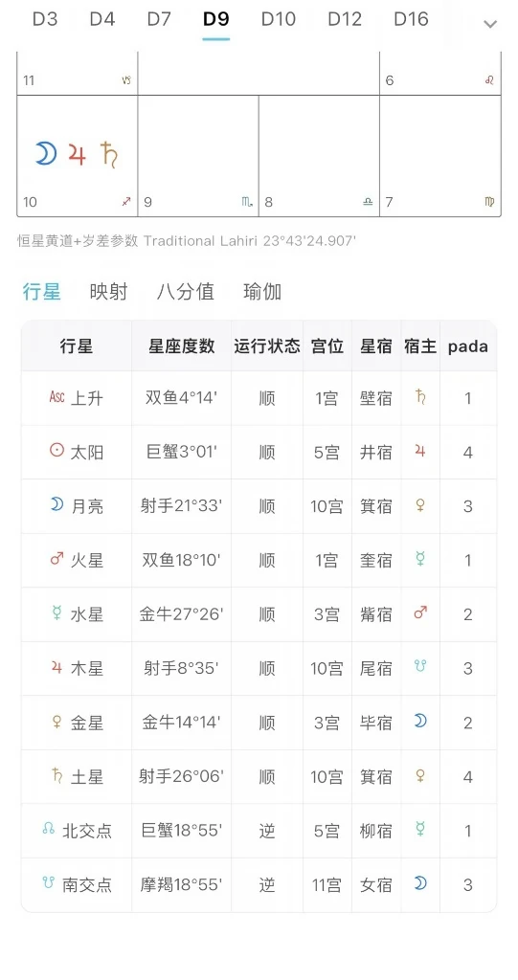Open the 瑜伽 tab
The image size is (518, 980).
(262, 292)
